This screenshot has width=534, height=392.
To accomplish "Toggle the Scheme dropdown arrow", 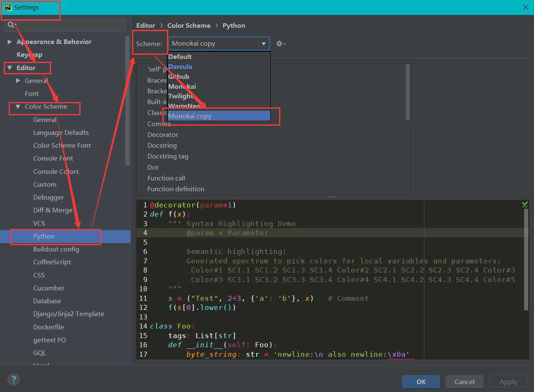I will tap(263, 44).
